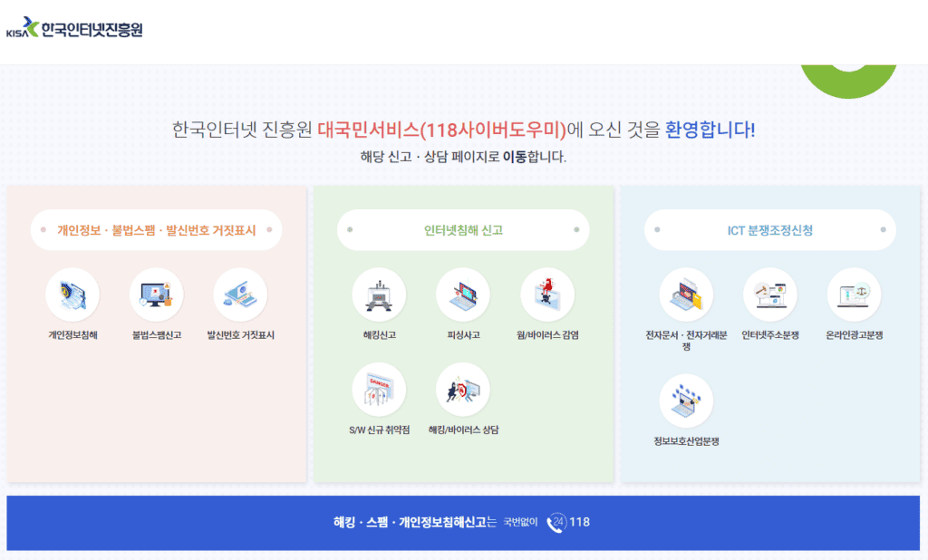This screenshot has width=928, height=560.
Task: Click the 해킹신고 text label
Action: point(380,335)
